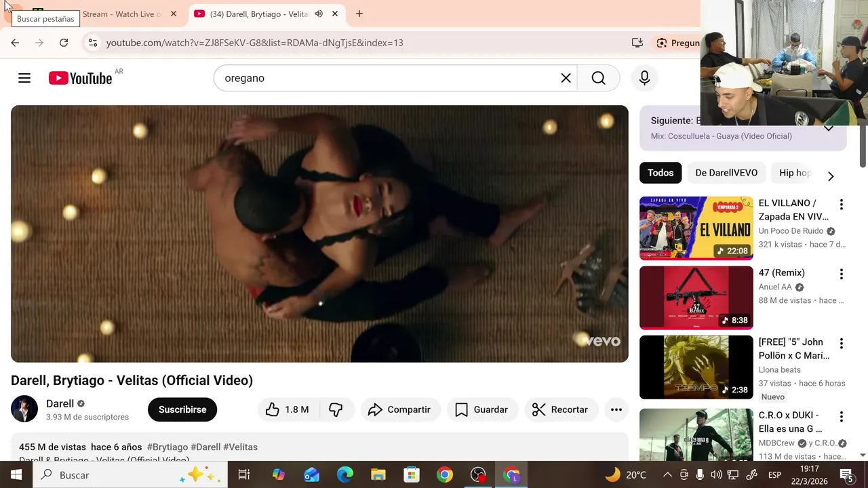Mute tab via speaker icon

pos(319,14)
